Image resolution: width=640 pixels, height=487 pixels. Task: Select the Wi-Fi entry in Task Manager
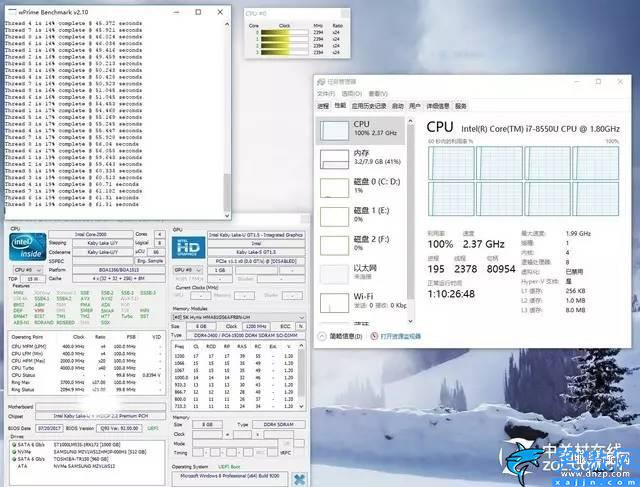[360, 302]
